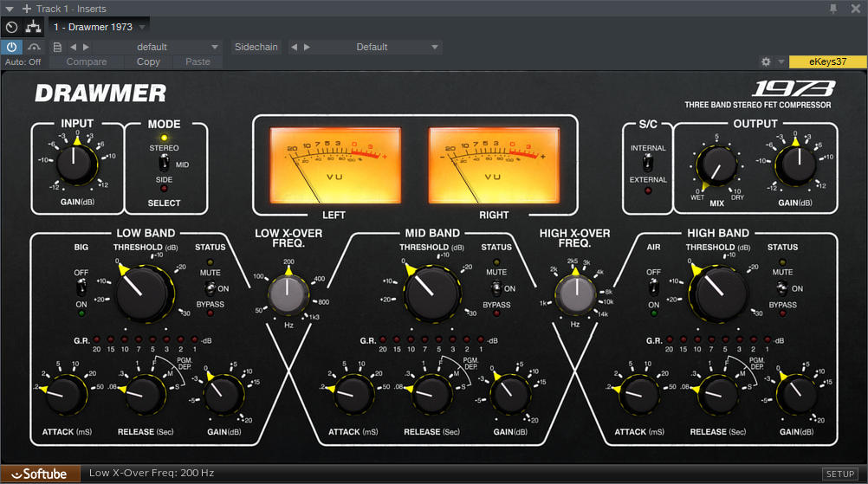Open plugin settings gear icon
The height and width of the screenshot is (484, 868).
(x=766, y=61)
